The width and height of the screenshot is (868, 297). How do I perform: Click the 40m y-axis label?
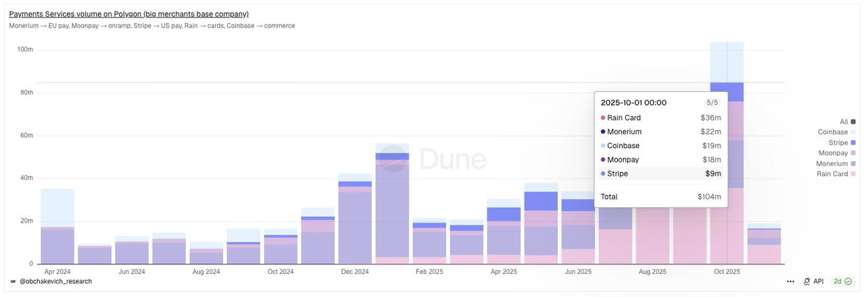tap(26, 178)
